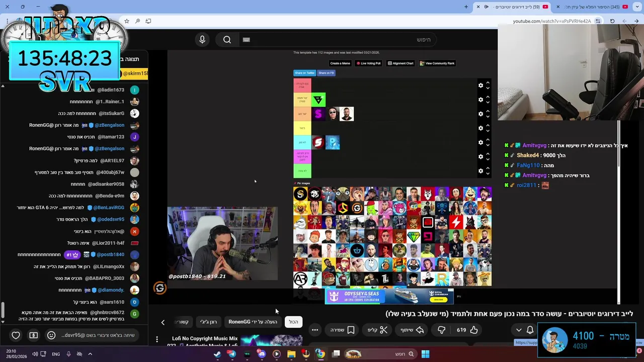Bookmark page with the star icon
This screenshot has width=644, height=362.
click(x=127, y=21)
